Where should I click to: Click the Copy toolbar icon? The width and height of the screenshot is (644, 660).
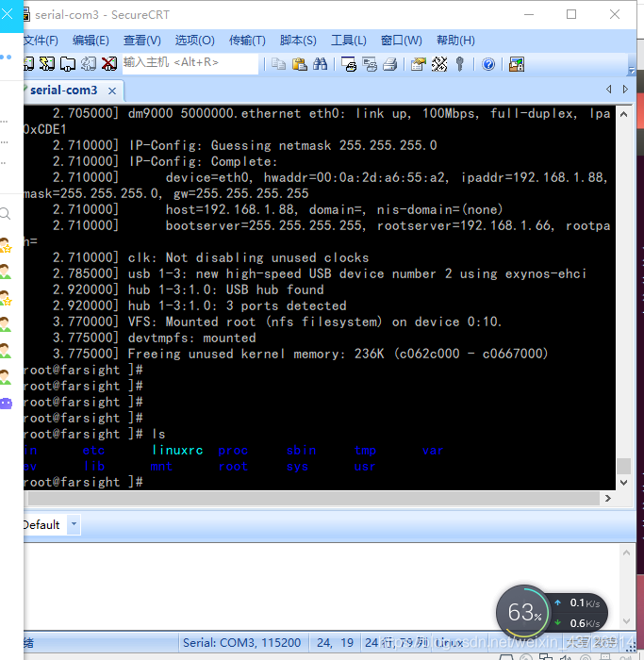278,64
